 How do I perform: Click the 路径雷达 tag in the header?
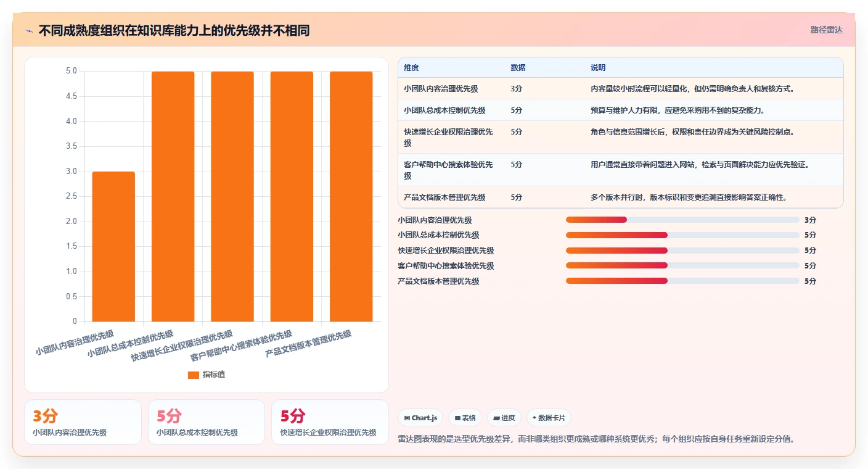pyautogui.click(x=826, y=30)
